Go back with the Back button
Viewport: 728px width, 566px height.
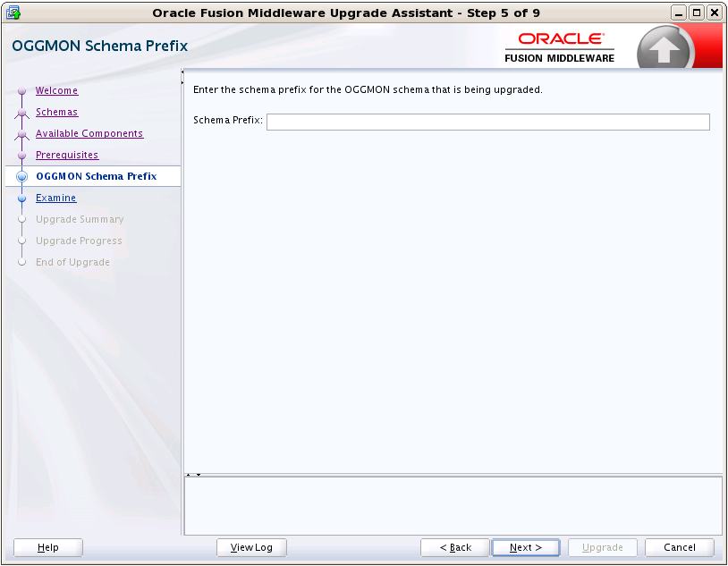[x=455, y=547]
